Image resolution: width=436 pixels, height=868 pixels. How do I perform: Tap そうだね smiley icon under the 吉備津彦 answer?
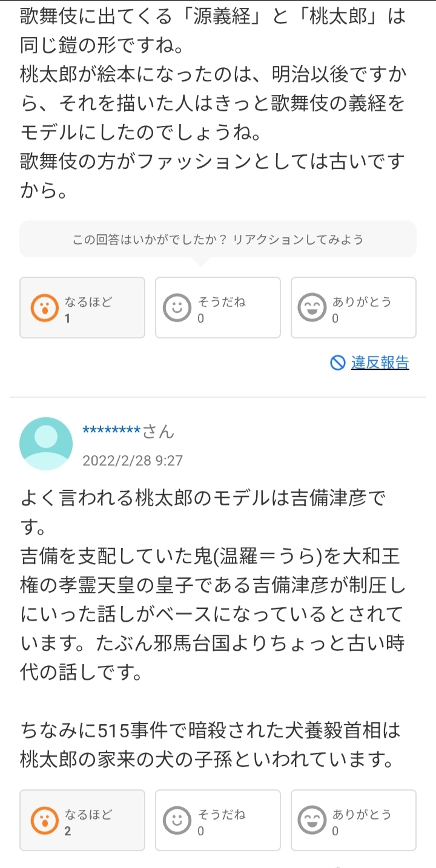pyautogui.click(x=177, y=821)
